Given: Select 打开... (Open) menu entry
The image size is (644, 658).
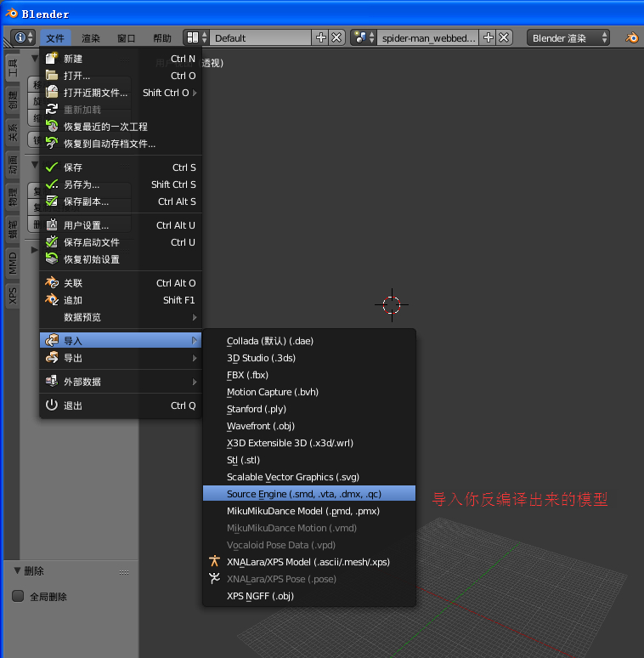Looking at the screenshot, I should (x=121, y=76).
